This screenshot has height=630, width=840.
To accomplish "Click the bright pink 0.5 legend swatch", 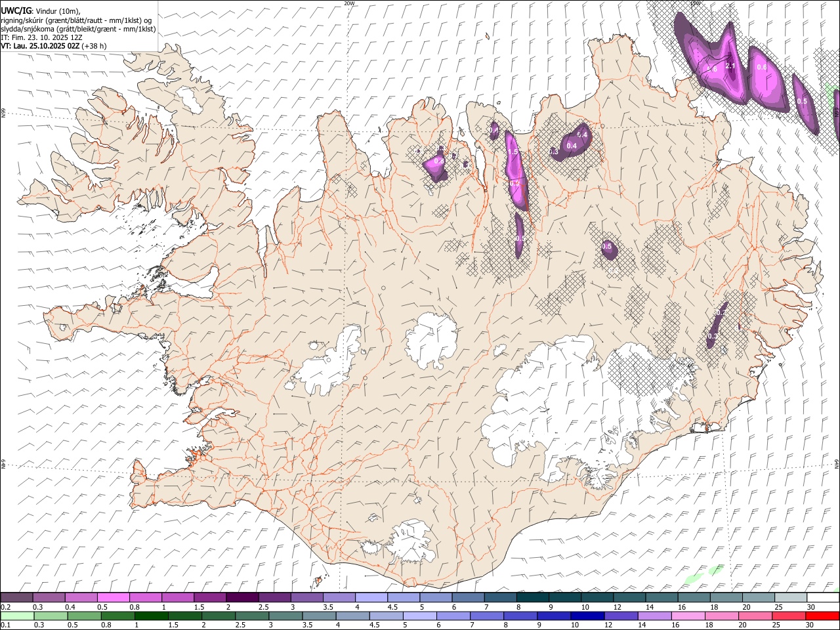I will 113,597.
